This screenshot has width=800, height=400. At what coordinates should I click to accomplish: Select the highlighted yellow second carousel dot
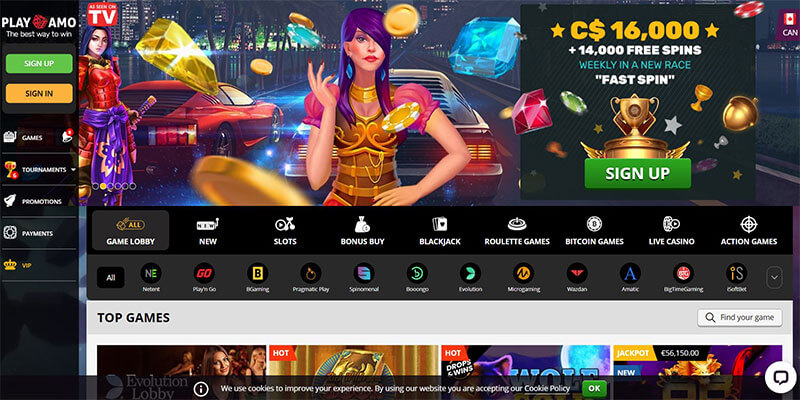point(103,186)
